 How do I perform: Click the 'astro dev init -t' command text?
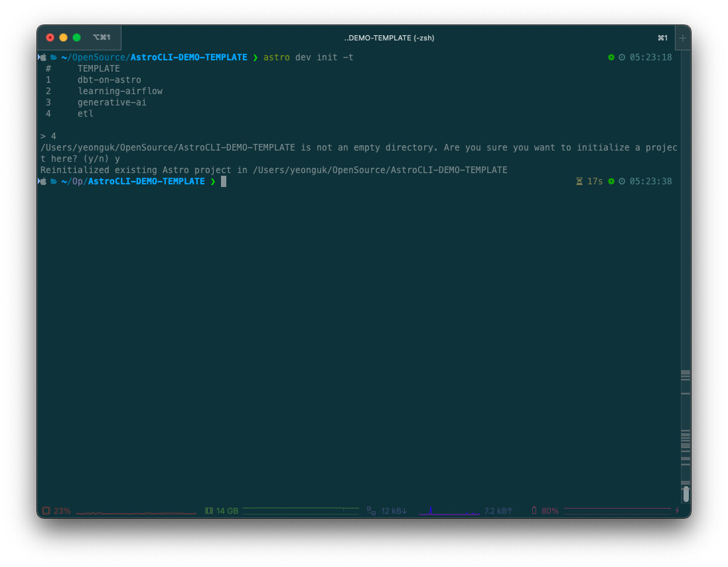click(309, 57)
